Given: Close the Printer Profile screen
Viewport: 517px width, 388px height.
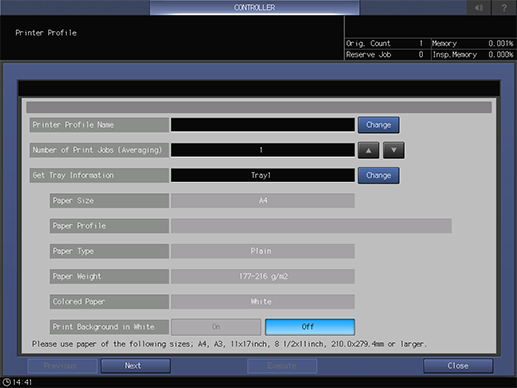Looking at the screenshot, I should point(458,366).
